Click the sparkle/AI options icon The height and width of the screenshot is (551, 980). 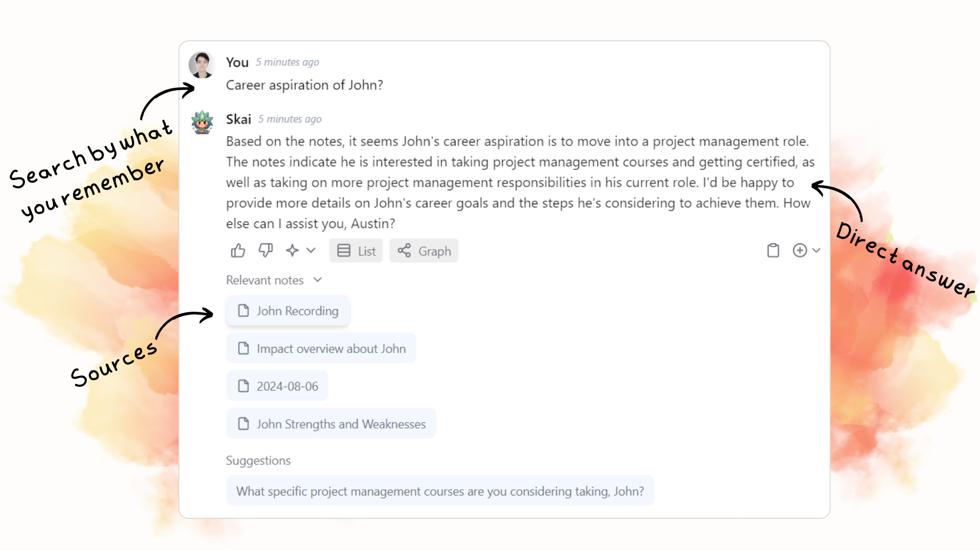(x=293, y=251)
